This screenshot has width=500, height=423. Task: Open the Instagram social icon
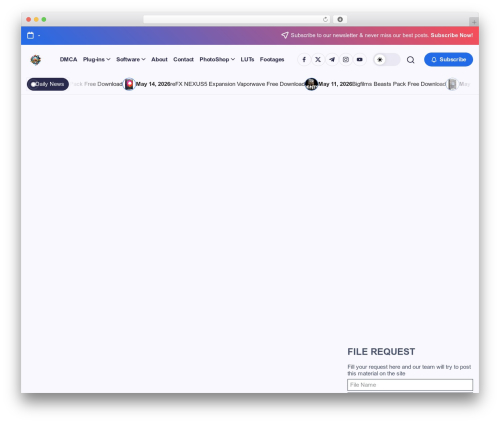pos(346,60)
